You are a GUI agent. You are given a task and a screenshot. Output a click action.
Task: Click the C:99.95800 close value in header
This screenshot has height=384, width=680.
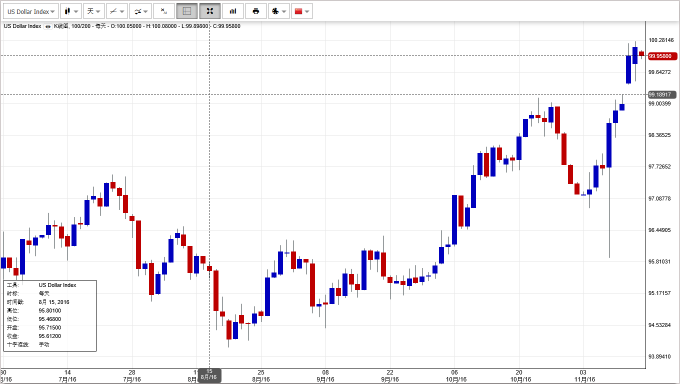pyautogui.click(x=226, y=26)
